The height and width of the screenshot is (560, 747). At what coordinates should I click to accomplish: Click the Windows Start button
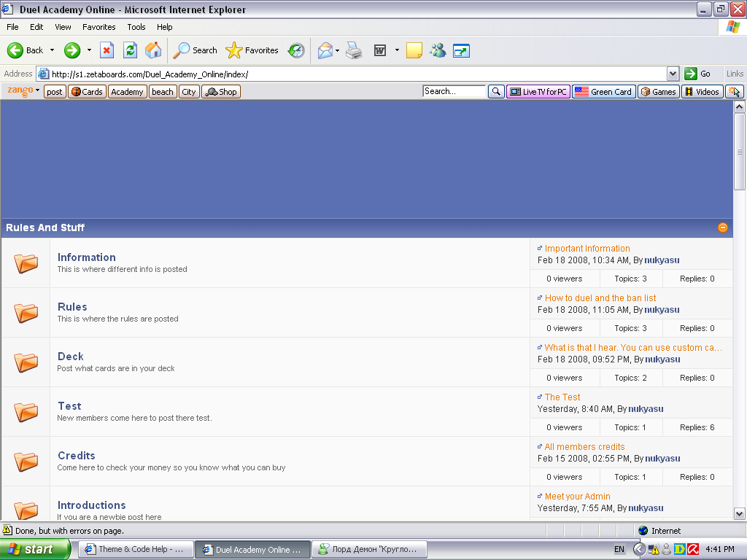[35, 549]
